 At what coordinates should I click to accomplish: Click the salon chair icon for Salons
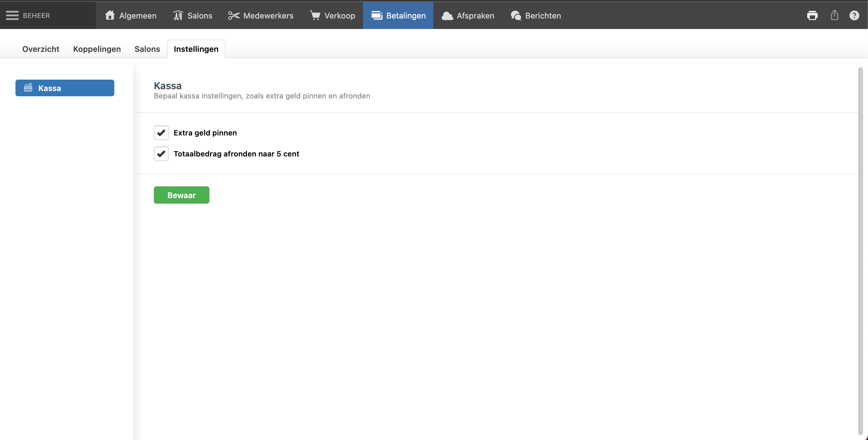point(178,15)
